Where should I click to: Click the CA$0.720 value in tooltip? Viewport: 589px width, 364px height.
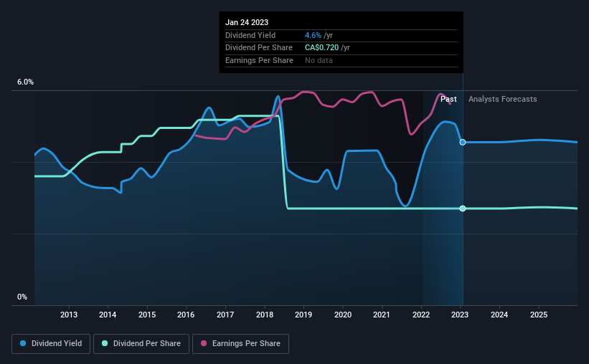tap(321, 48)
